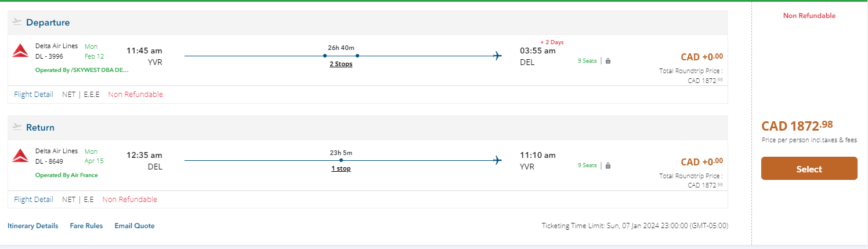
Task: Click the Return landing plane icon
Action: coord(17,127)
